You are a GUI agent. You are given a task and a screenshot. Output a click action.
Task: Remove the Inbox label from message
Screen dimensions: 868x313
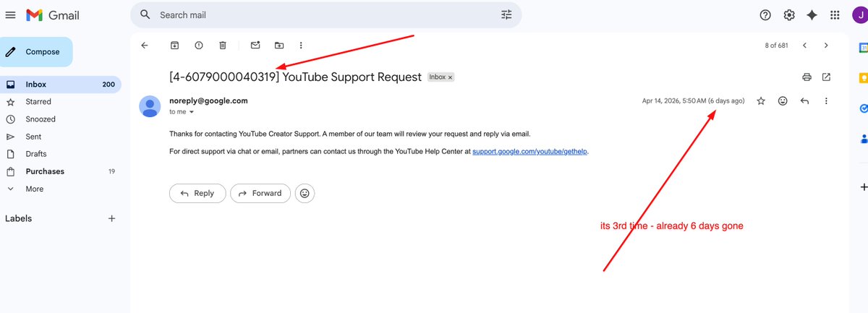pos(450,77)
